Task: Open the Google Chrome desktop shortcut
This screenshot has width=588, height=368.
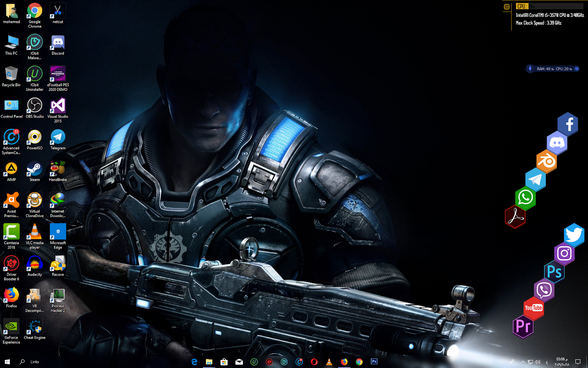Action: pyautogui.click(x=35, y=16)
